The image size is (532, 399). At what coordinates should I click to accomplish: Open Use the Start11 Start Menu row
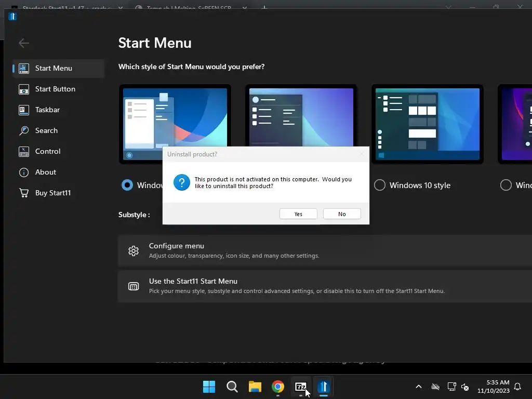[x=325, y=286]
